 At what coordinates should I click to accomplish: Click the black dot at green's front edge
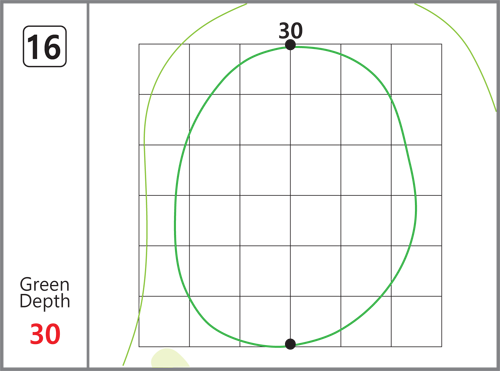tap(290, 344)
